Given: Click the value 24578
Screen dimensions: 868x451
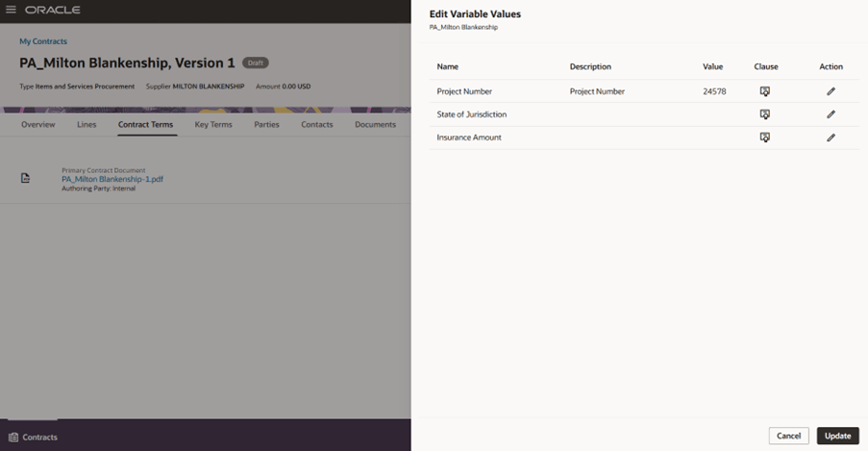Looking at the screenshot, I should pyautogui.click(x=714, y=91).
